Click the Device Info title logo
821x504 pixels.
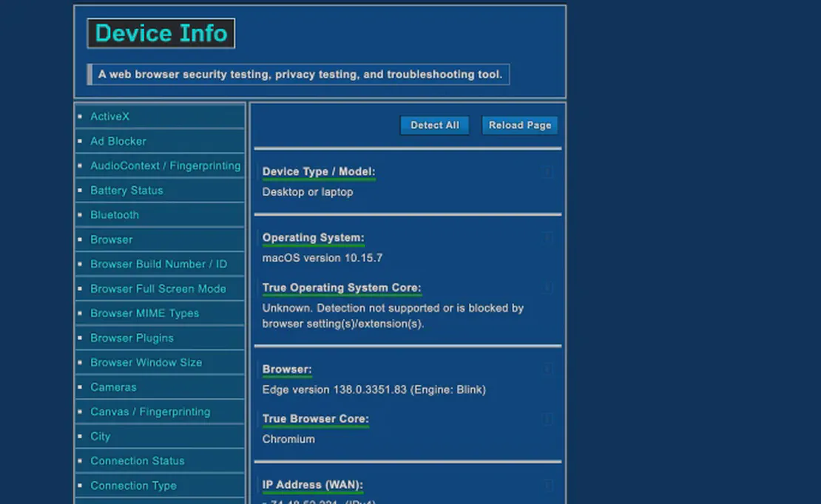click(161, 33)
